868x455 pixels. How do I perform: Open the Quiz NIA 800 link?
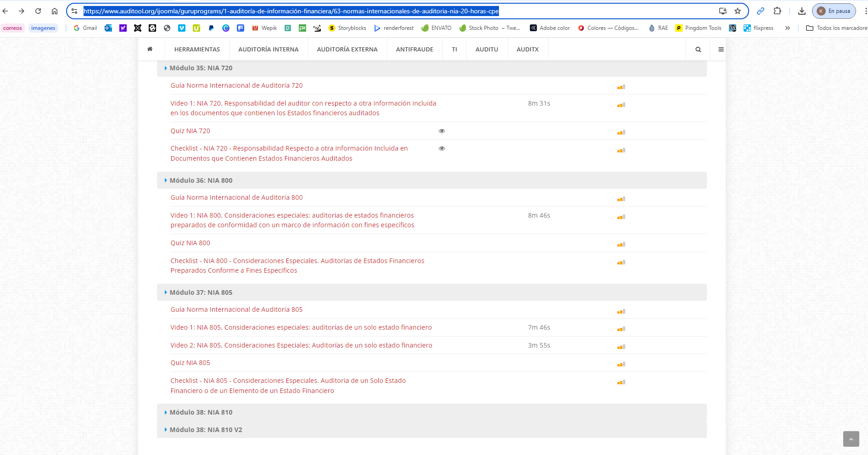tap(190, 243)
